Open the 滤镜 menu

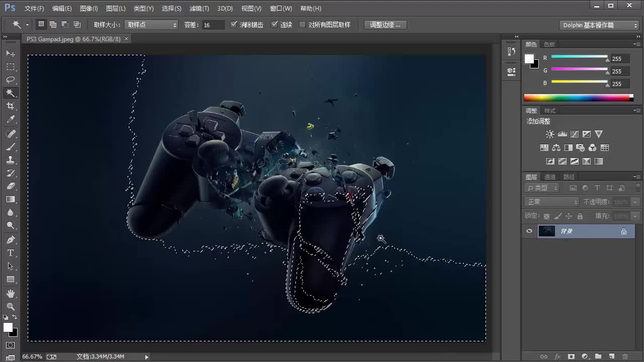click(199, 8)
